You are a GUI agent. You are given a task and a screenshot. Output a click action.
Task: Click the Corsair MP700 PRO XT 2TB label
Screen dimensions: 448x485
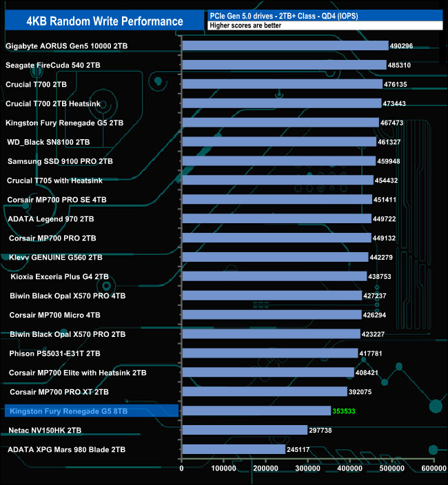click(59, 392)
